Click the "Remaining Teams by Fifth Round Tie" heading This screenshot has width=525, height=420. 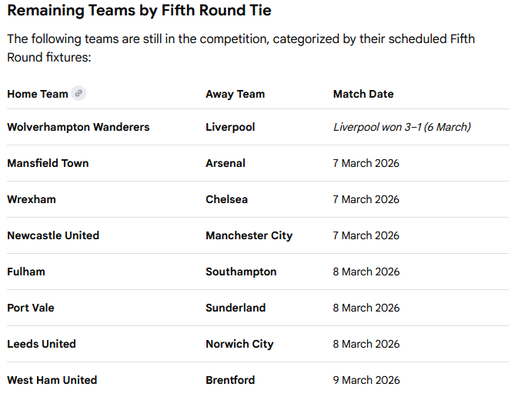(x=139, y=11)
